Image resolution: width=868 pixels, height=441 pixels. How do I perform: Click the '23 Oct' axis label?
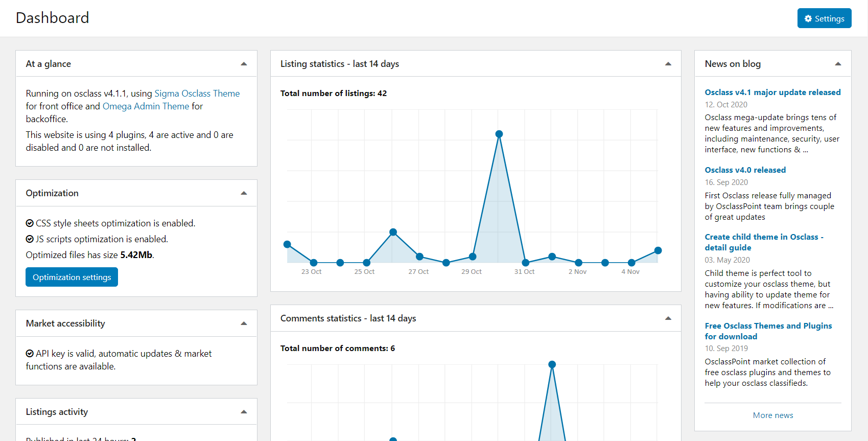coord(311,272)
